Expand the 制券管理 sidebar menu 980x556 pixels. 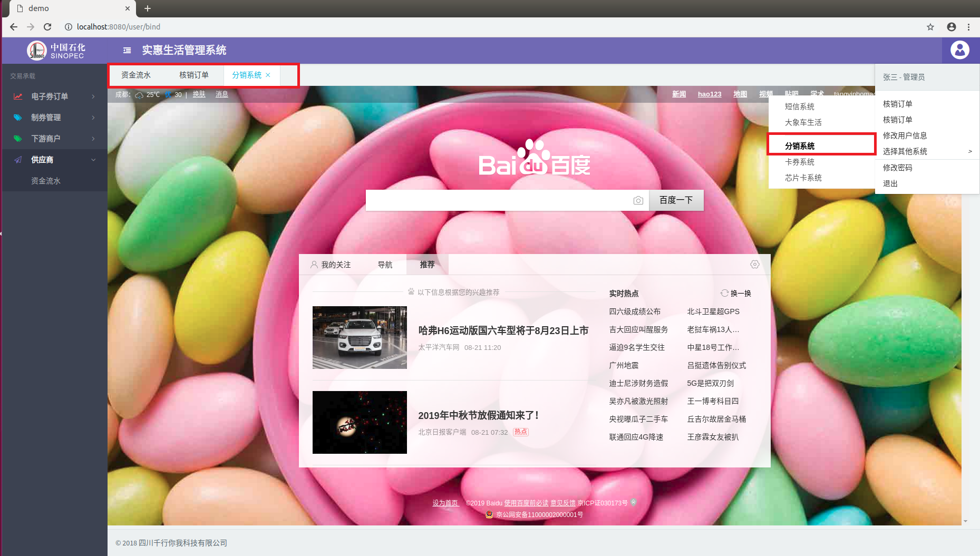click(x=93, y=118)
